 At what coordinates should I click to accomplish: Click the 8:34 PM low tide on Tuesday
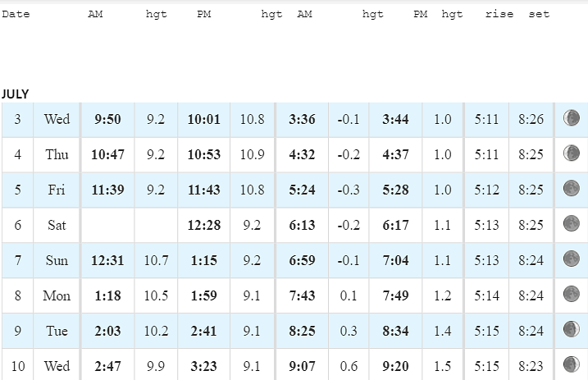tap(395, 331)
